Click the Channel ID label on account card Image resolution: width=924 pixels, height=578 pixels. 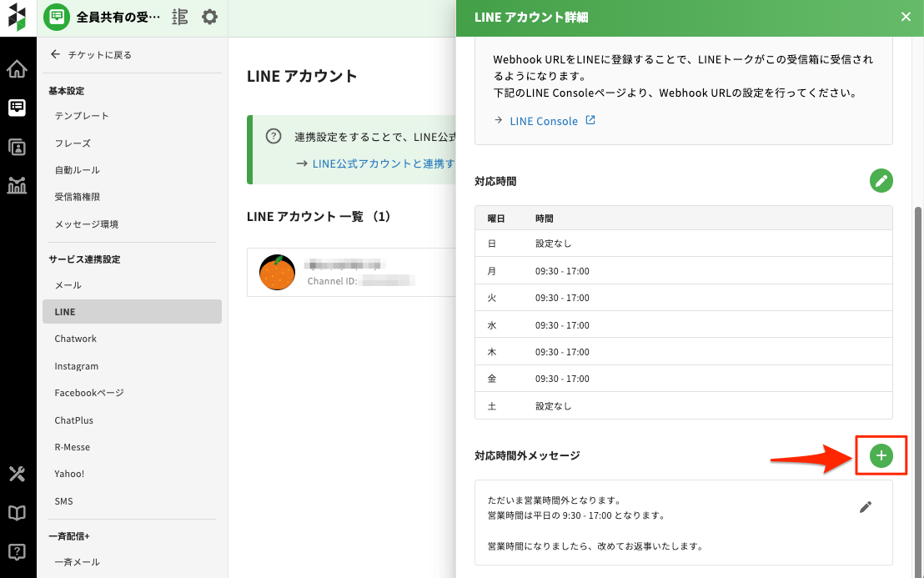pyautogui.click(x=333, y=281)
